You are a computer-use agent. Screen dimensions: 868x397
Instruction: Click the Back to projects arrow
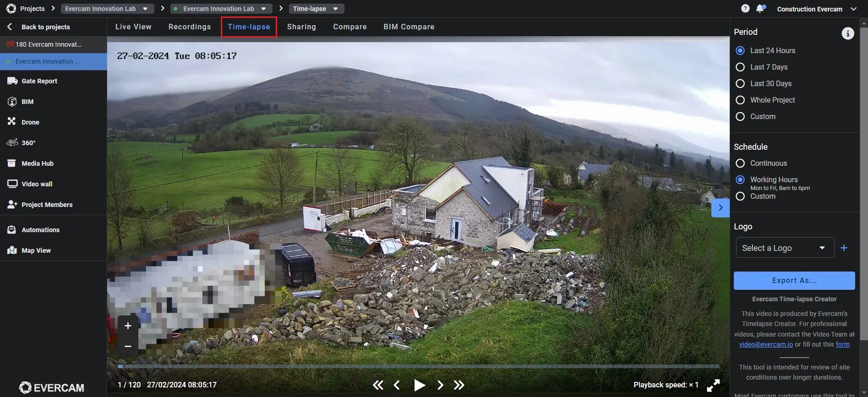pos(10,27)
